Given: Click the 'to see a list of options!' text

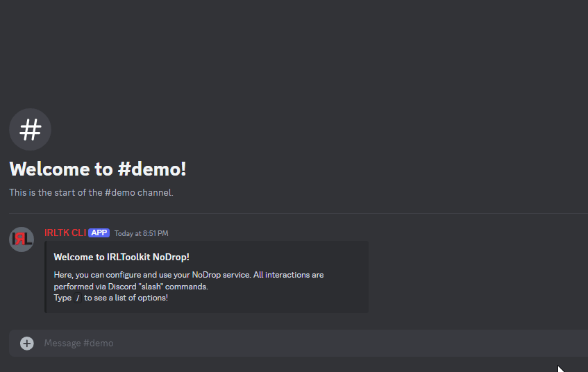Looking at the screenshot, I should click(x=126, y=298).
